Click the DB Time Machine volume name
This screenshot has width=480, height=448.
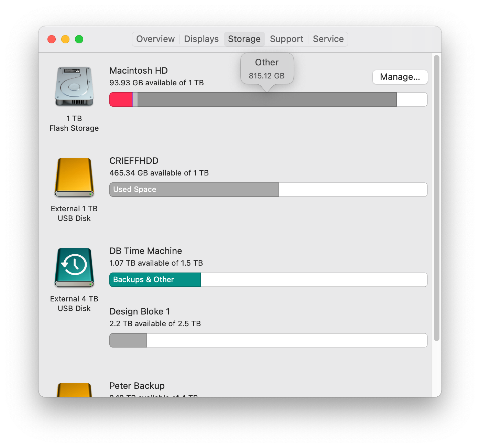[x=146, y=251]
